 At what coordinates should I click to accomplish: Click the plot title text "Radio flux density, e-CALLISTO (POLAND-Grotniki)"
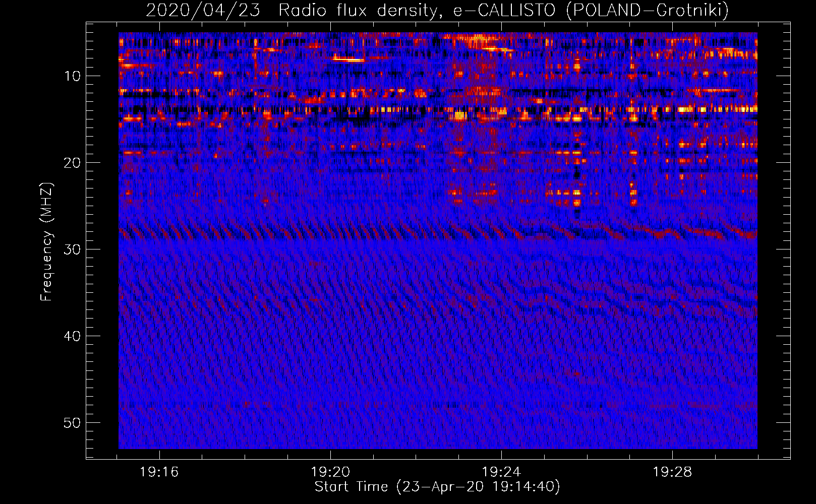click(x=503, y=10)
